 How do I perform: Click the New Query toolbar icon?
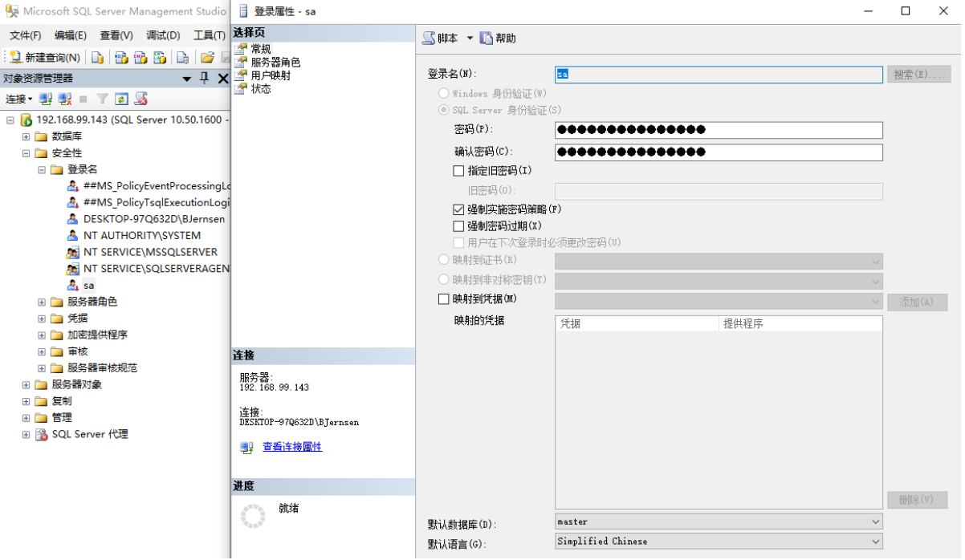[x=15, y=57]
